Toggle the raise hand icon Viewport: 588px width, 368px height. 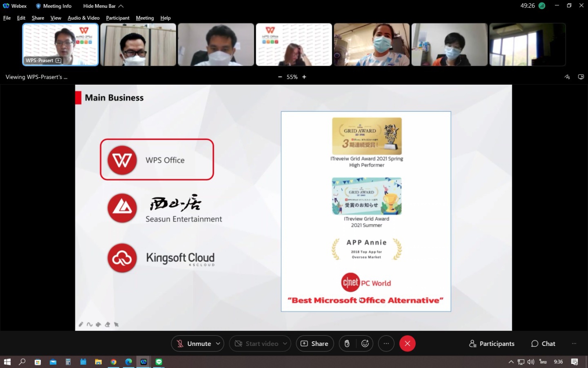347,344
